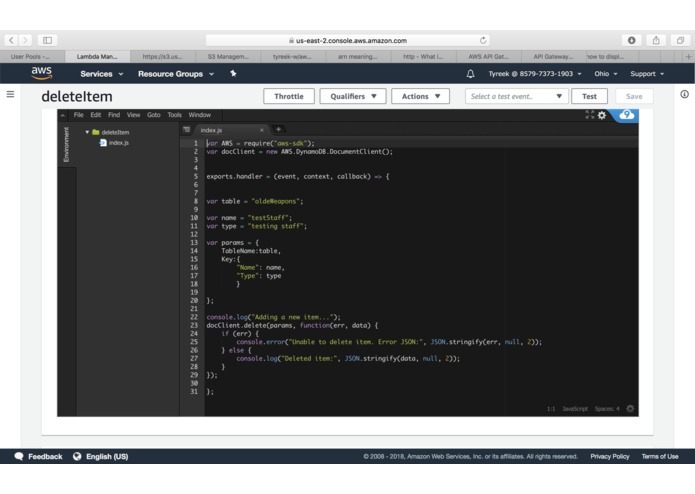695x494 pixels.
Task: Open editor settings gear icon
Action: click(x=601, y=115)
